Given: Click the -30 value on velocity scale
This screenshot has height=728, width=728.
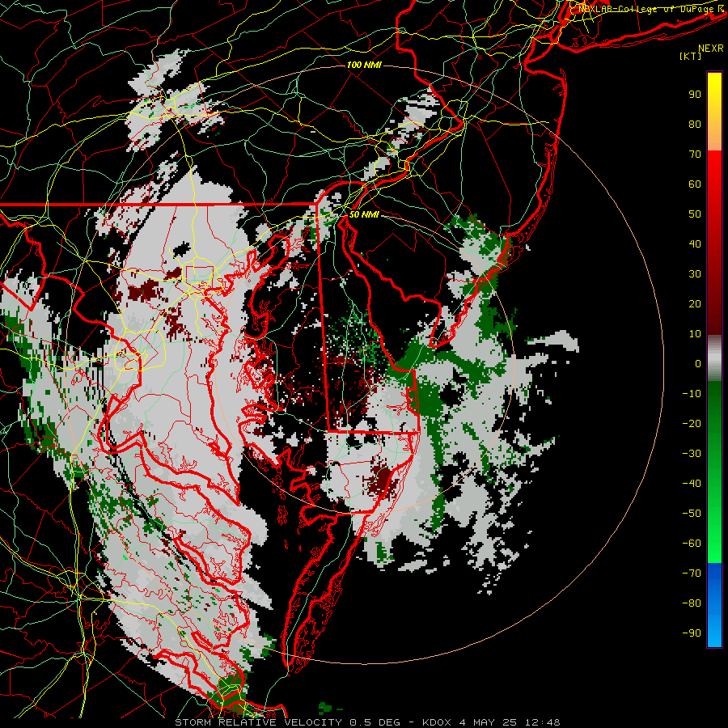Looking at the screenshot, I should [692, 454].
